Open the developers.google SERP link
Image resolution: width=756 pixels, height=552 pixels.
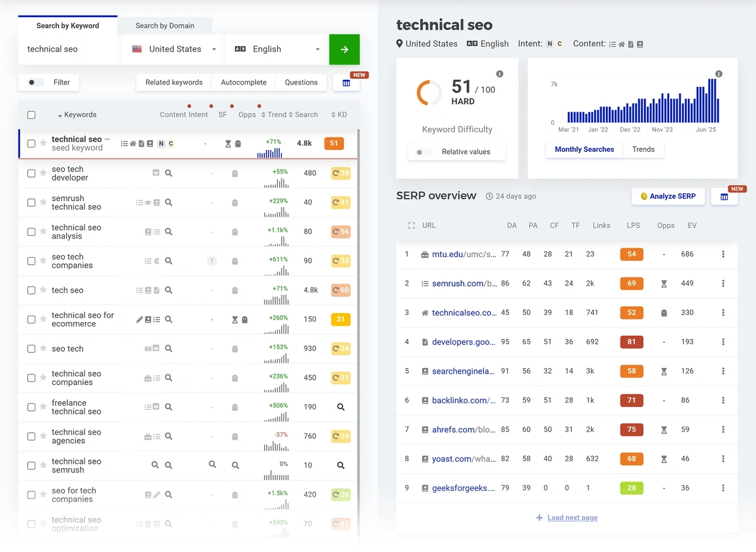click(x=463, y=342)
